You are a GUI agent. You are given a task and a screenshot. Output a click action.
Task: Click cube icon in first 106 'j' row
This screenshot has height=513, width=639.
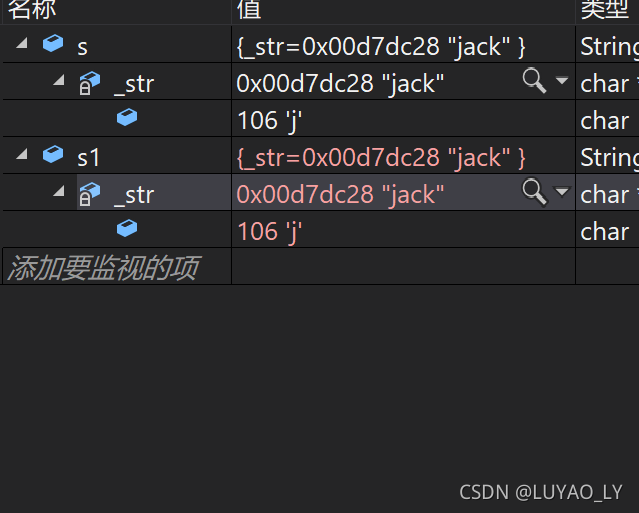(127, 117)
